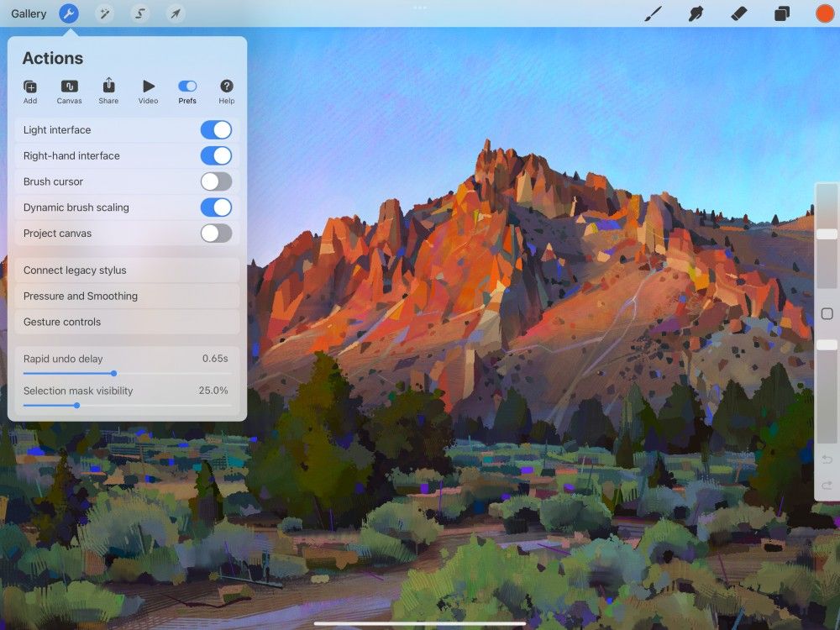Open the Adjustments menu
The image size is (840, 630).
[104, 13]
